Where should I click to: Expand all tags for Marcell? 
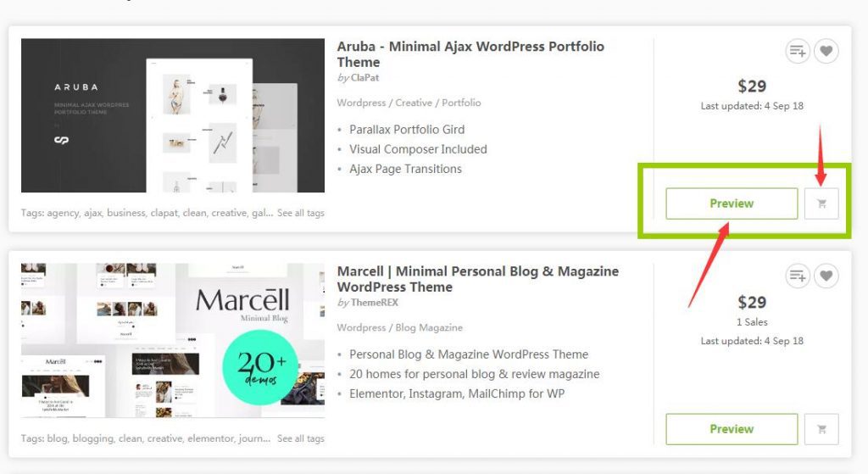coord(301,438)
